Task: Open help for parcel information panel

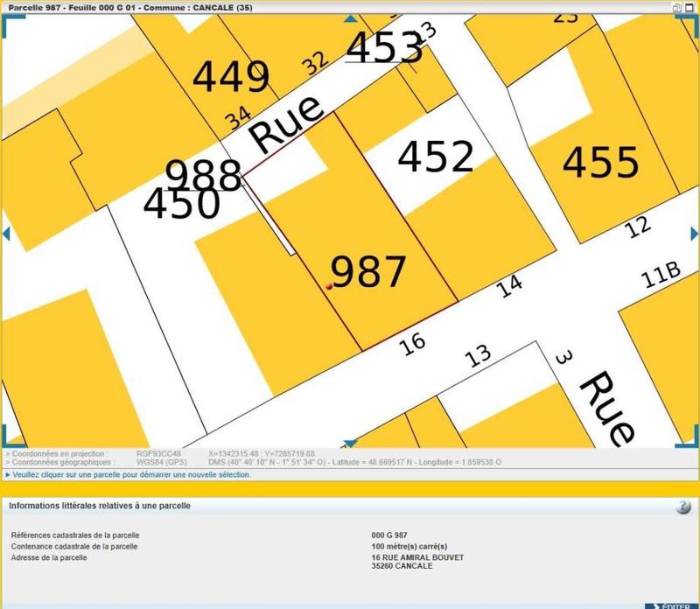Action: [683, 507]
